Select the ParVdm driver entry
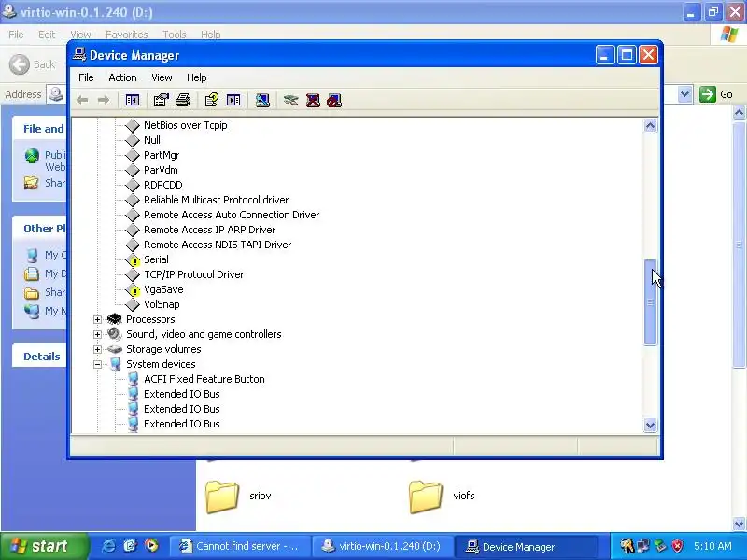747x560 pixels. [x=161, y=170]
